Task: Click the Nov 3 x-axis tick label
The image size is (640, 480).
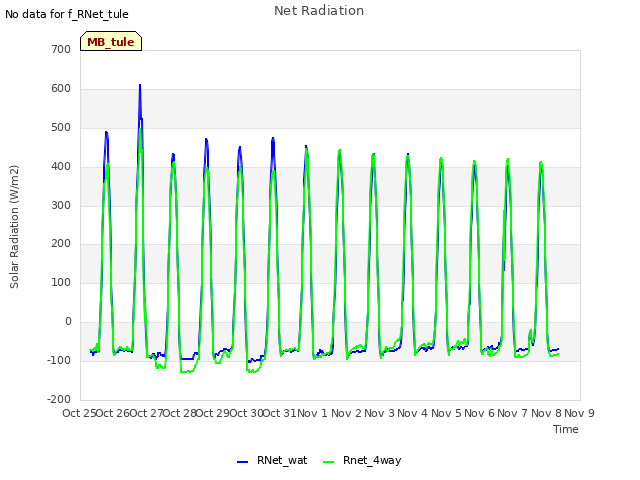Action: pyautogui.click(x=379, y=413)
